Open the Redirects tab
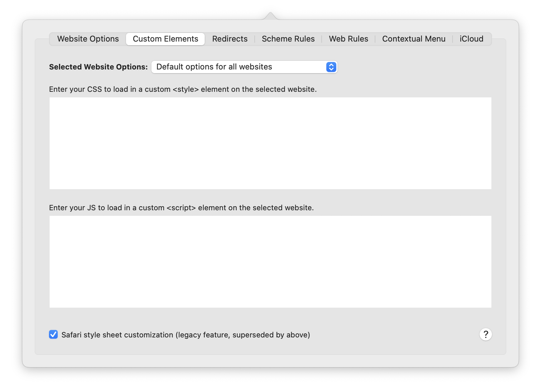The image size is (541, 392). click(x=230, y=39)
